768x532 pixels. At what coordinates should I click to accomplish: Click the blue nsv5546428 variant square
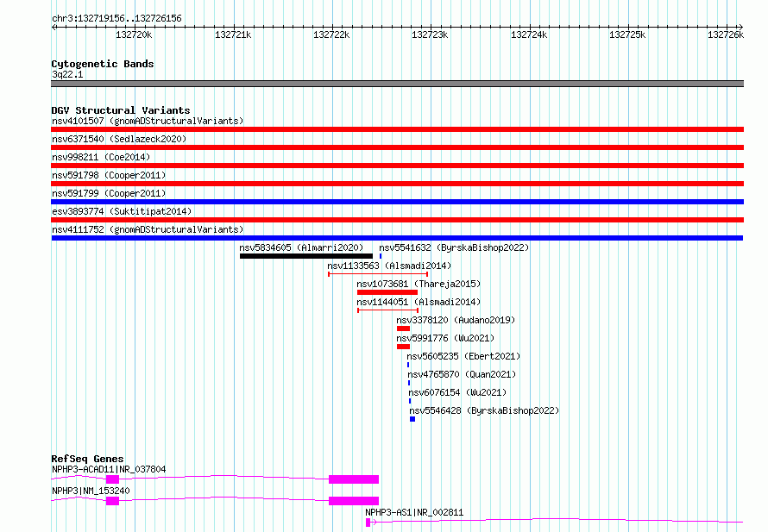pos(412,419)
